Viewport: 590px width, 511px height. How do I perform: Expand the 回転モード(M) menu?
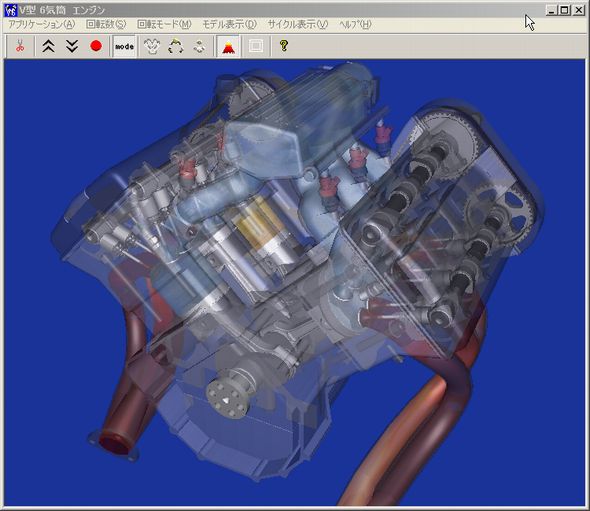click(x=164, y=25)
